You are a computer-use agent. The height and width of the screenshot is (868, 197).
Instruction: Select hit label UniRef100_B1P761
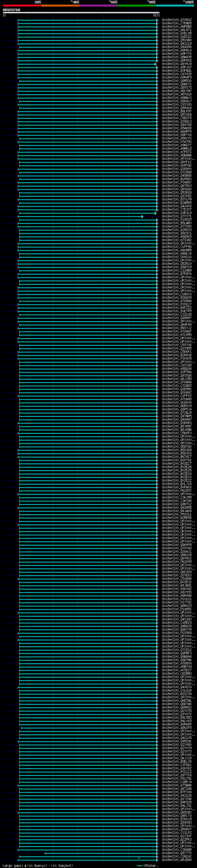177,460
